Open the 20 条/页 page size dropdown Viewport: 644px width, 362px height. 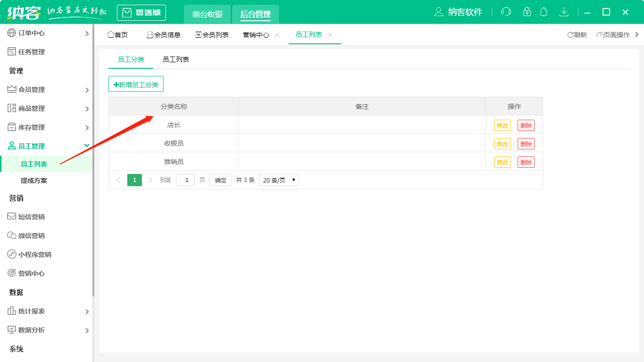(x=279, y=180)
